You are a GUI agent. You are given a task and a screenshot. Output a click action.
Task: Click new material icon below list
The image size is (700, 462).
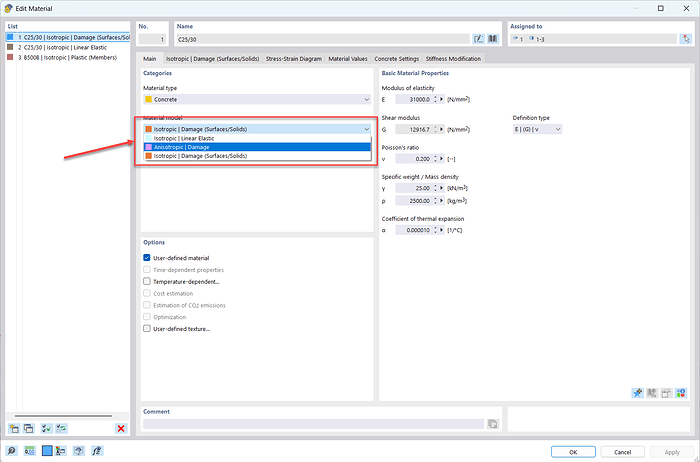[x=14, y=428]
